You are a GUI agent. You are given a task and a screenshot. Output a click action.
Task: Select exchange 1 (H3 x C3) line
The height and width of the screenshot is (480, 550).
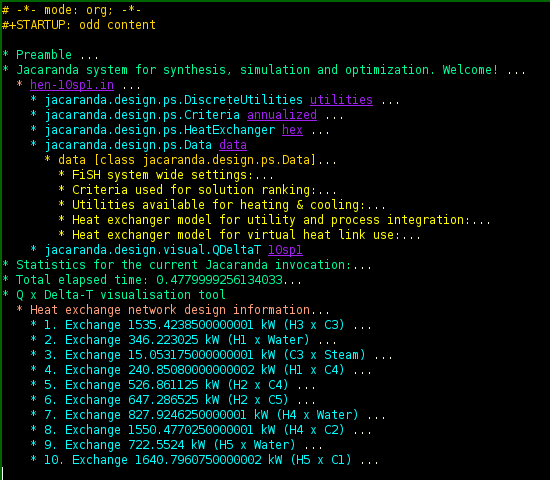pos(201,325)
